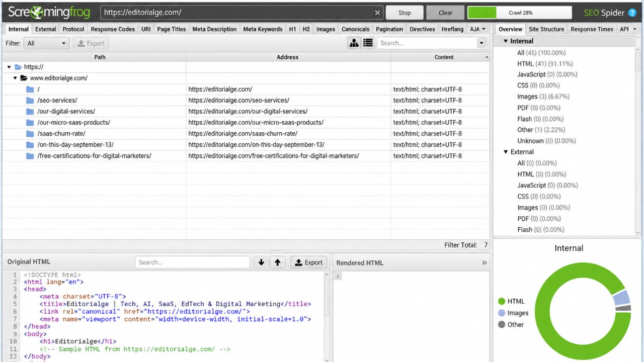This screenshot has height=362, width=644.
Task: Select https://editorialge.com/seo-services/ address cell
Action: 288,100
